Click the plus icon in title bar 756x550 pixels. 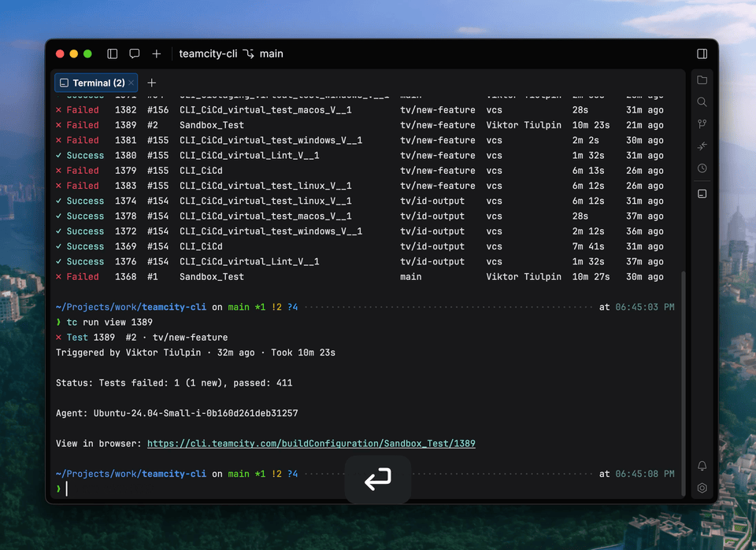click(x=157, y=54)
